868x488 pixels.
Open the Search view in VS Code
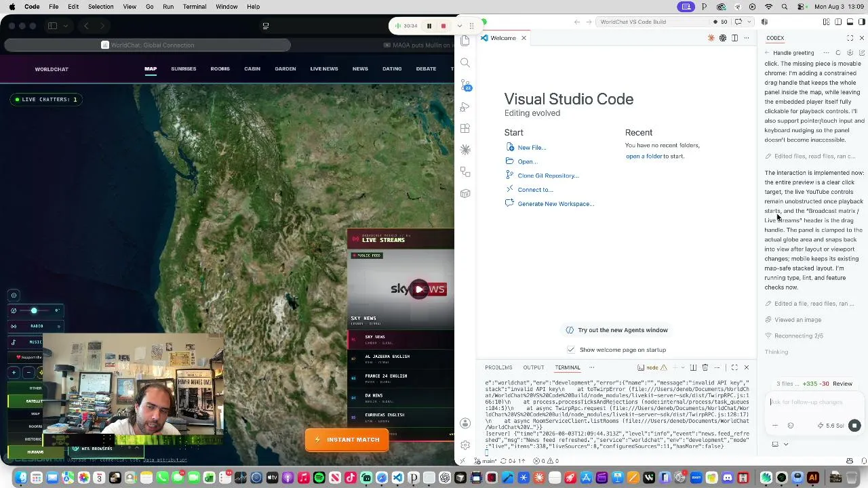465,62
